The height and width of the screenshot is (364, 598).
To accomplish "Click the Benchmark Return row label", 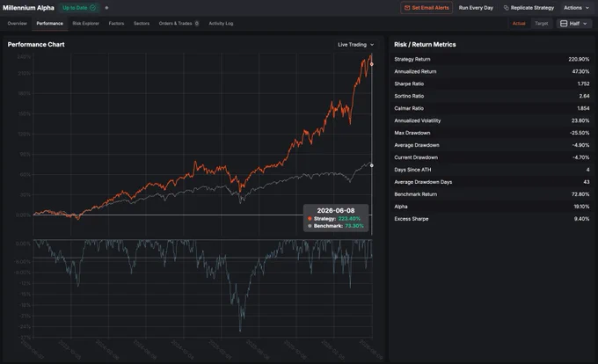I will [x=415, y=194].
